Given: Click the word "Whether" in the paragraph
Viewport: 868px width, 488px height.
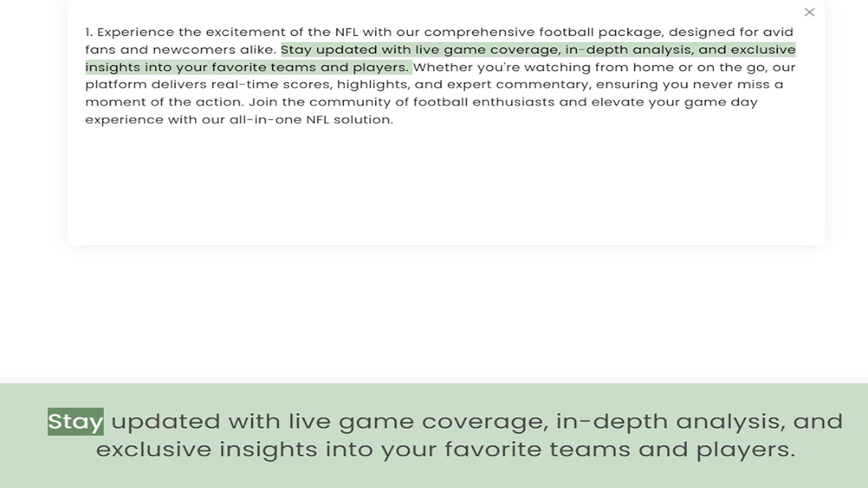Looking at the screenshot, I should click(443, 67).
